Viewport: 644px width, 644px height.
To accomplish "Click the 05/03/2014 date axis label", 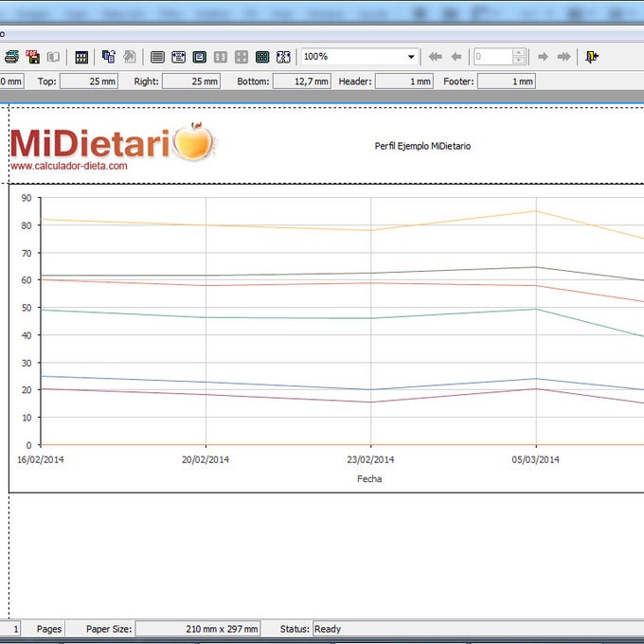I will pyautogui.click(x=536, y=459).
